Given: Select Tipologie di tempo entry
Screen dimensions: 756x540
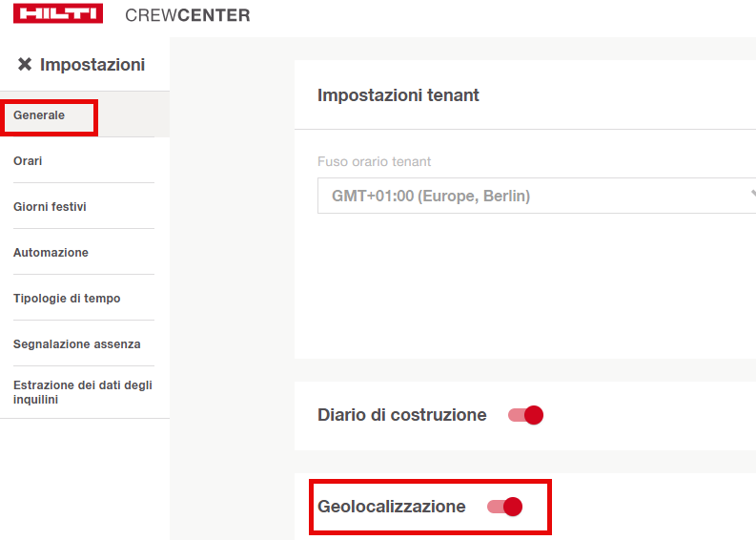Looking at the screenshot, I should pos(67,299).
